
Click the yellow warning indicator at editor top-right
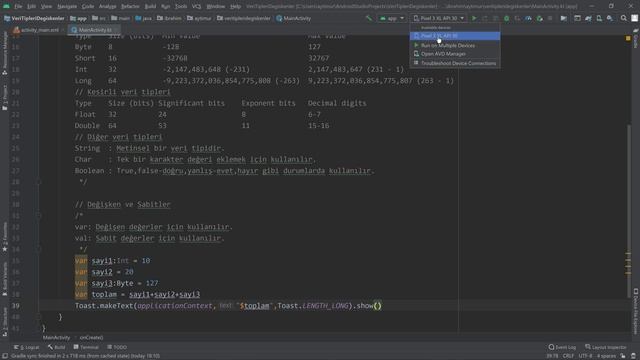point(628,38)
